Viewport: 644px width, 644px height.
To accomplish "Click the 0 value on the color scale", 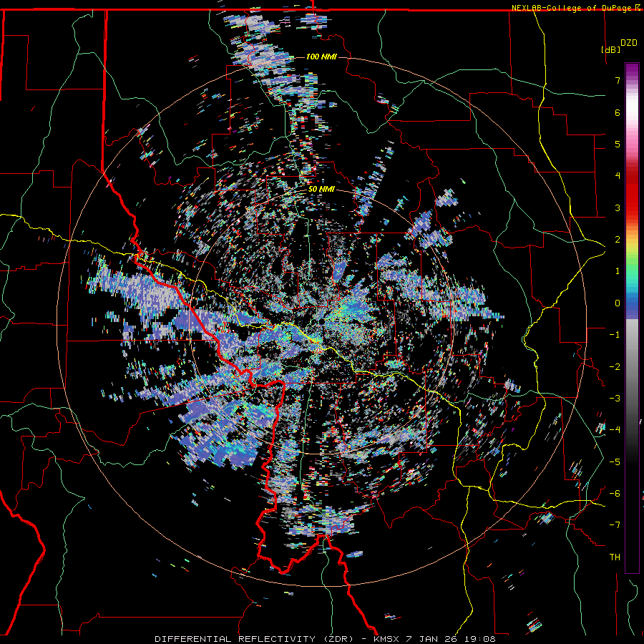I will pos(618,303).
